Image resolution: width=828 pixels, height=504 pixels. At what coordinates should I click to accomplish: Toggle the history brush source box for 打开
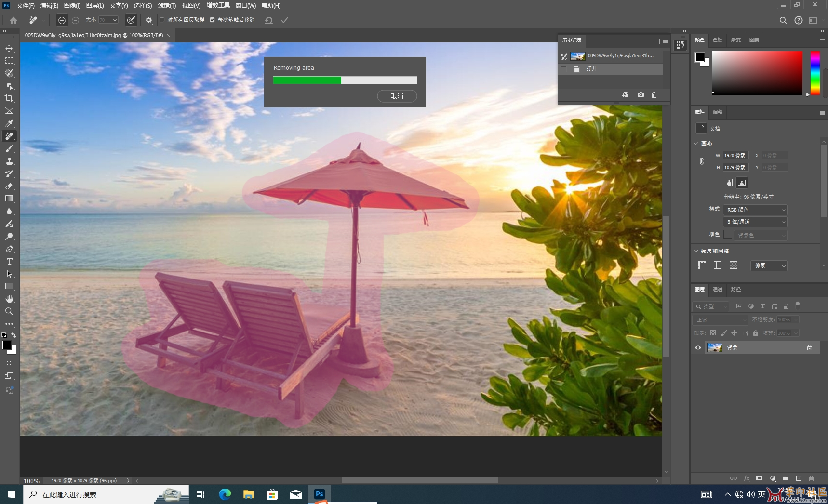pos(564,69)
